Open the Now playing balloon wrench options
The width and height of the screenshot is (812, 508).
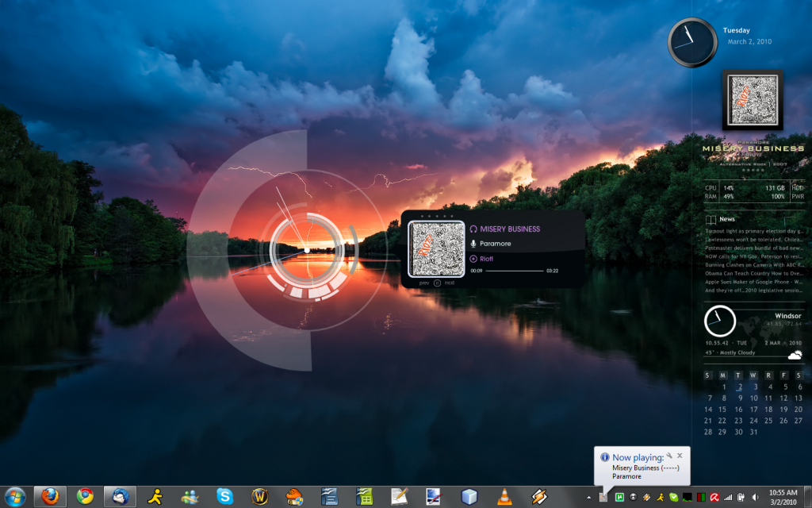click(669, 456)
